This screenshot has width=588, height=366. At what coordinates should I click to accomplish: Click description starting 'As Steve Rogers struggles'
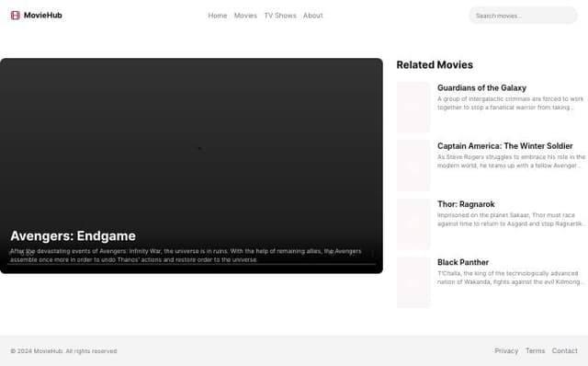point(511,162)
